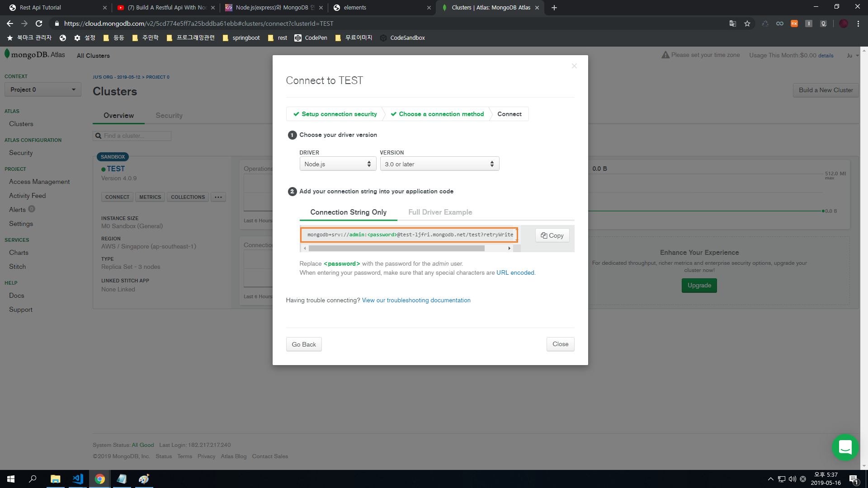This screenshot has width=868, height=488.
Task: Click Build a New Cluster button
Action: tap(826, 90)
